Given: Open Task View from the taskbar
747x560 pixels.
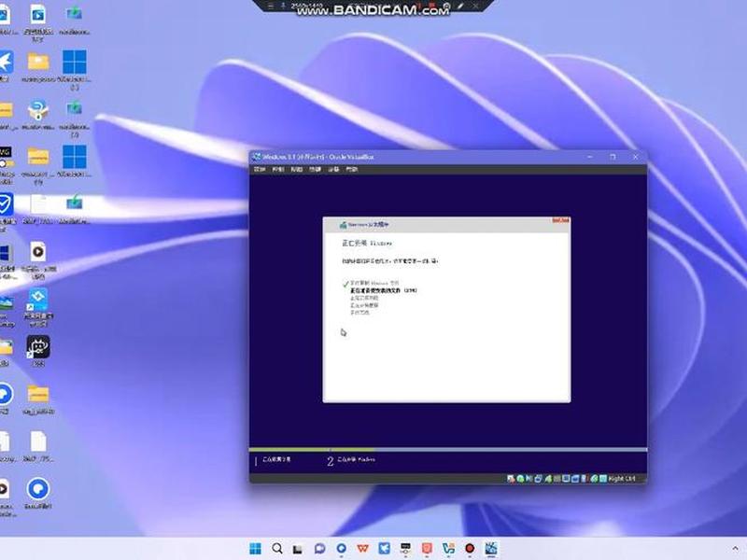Looking at the screenshot, I should (298, 549).
